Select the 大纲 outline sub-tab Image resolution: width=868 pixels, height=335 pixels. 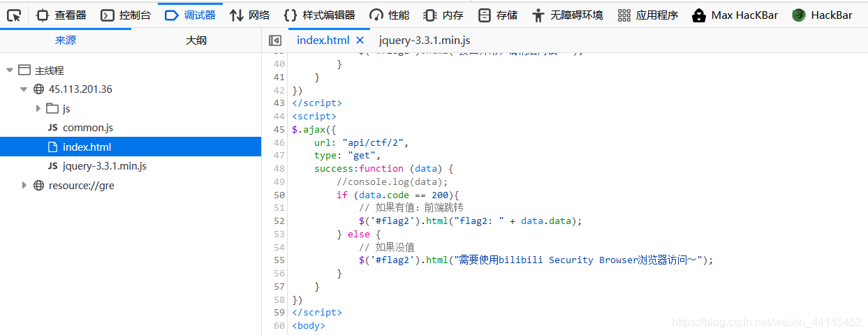coord(196,40)
